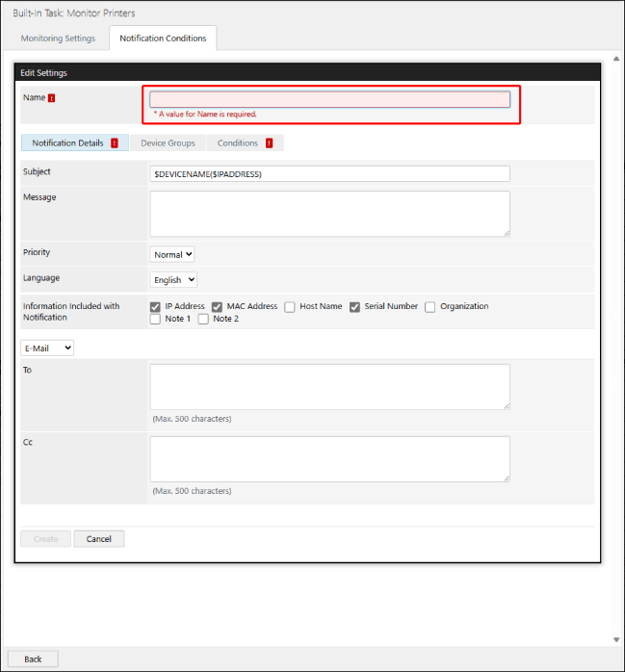This screenshot has height=672, width=625.
Task: Click into the Name input field
Action: 329,99
